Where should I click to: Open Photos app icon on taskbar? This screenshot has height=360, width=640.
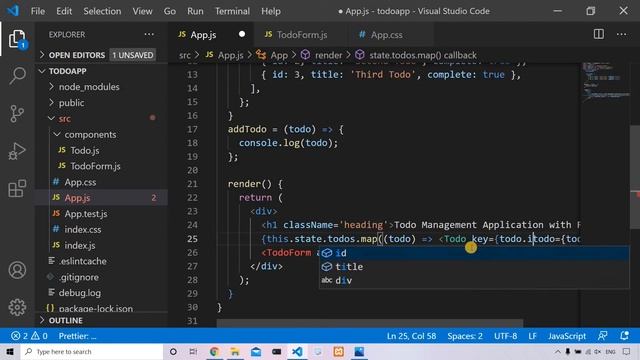[359, 351]
